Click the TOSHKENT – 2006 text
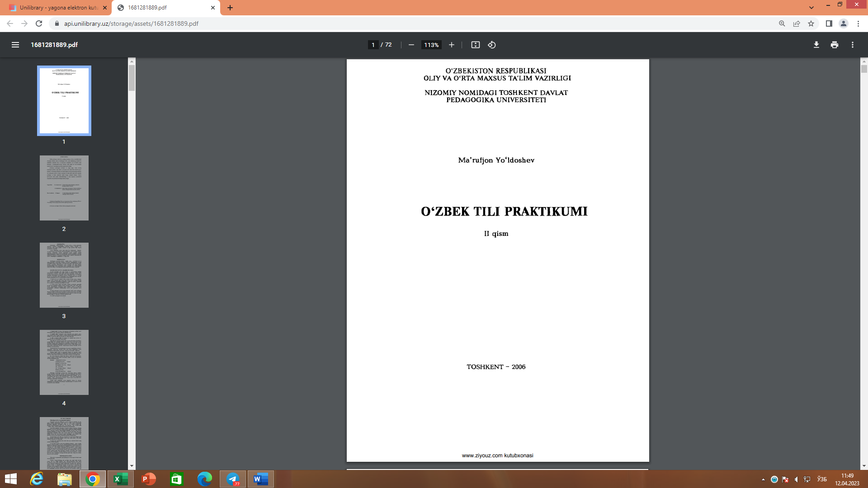The height and width of the screenshot is (488, 868). click(x=496, y=367)
